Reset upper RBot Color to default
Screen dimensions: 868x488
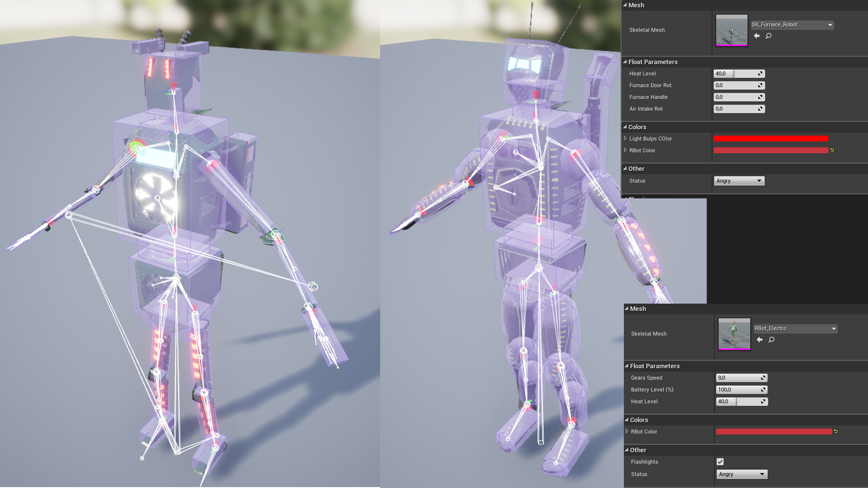point(832,150)
